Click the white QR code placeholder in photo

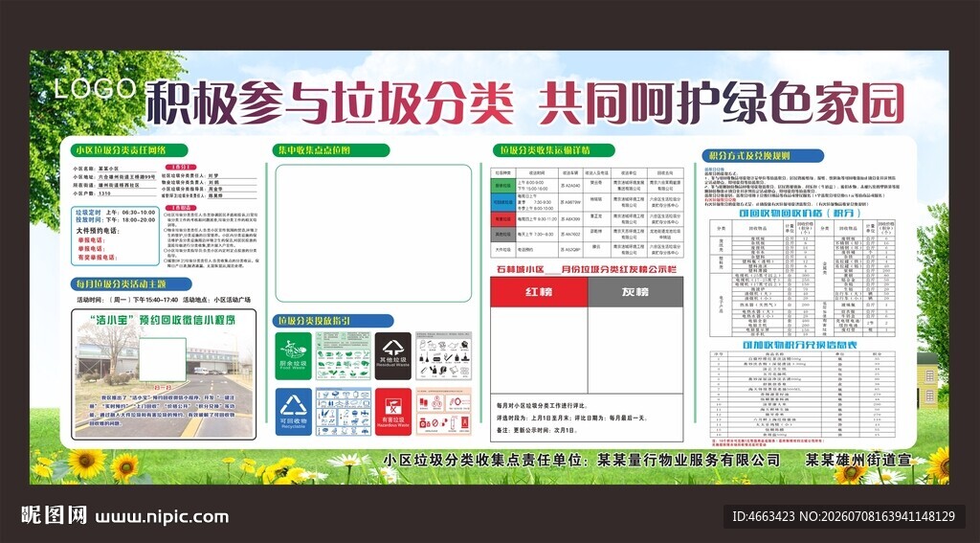click(163, 359)
